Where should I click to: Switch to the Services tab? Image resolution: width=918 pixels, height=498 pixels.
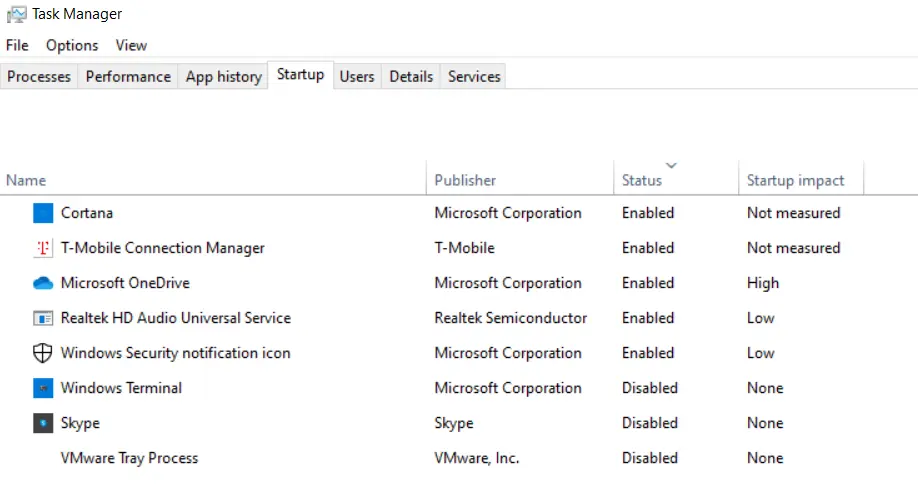[x=474, y=77]
